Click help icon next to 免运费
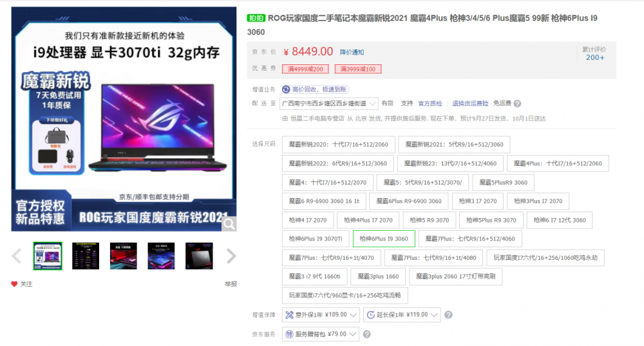 (x=517, y=104)
